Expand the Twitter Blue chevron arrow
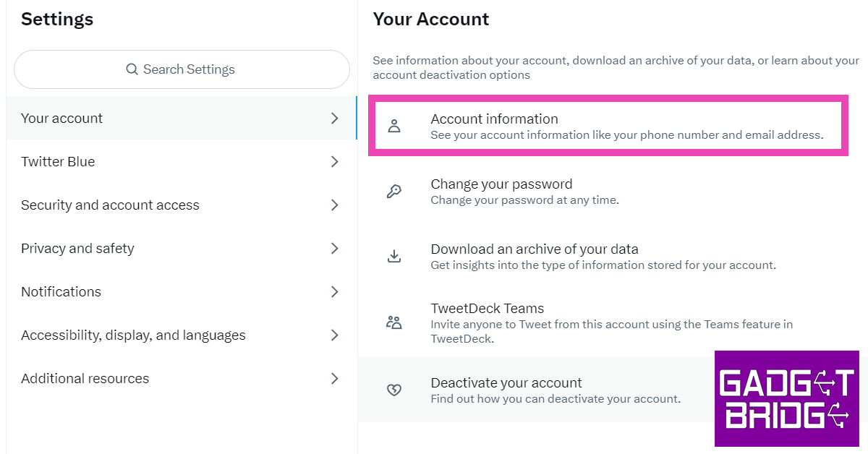 pyautogui.click(x=334, y=161)
